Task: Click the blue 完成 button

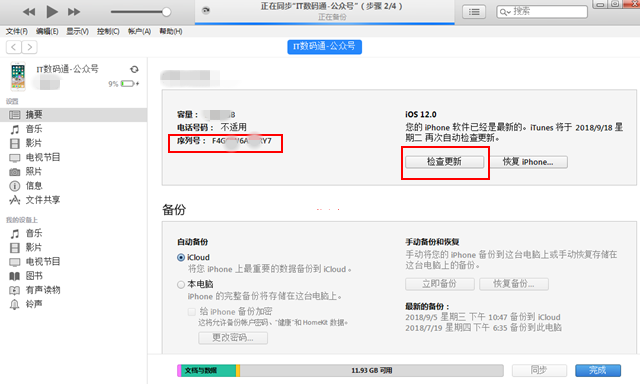Action: click(x=598, y=370)
